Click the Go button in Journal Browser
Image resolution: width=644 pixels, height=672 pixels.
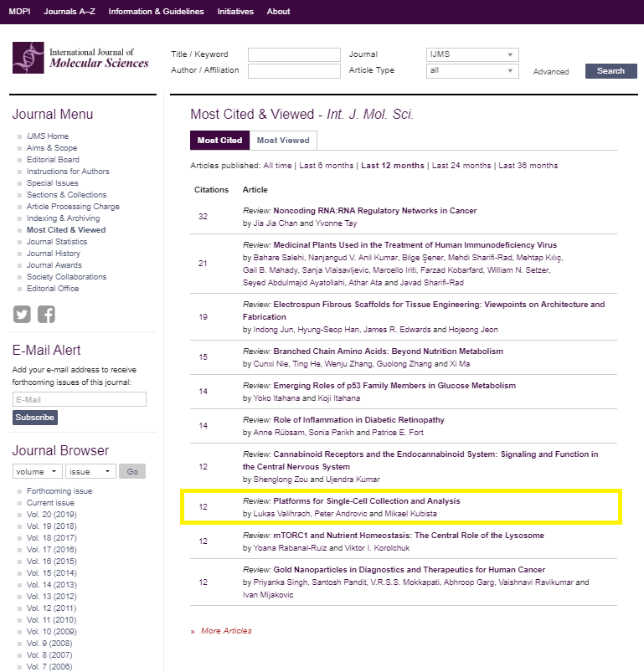[132, 471]
